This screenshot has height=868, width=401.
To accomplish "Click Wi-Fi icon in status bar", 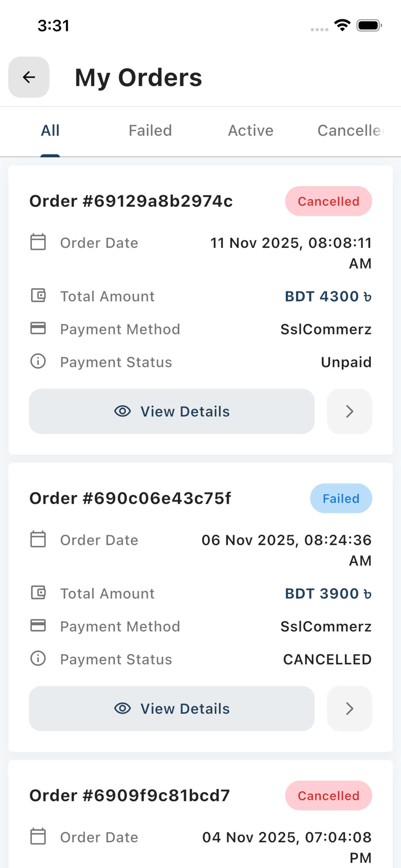I will pos(342,25).
